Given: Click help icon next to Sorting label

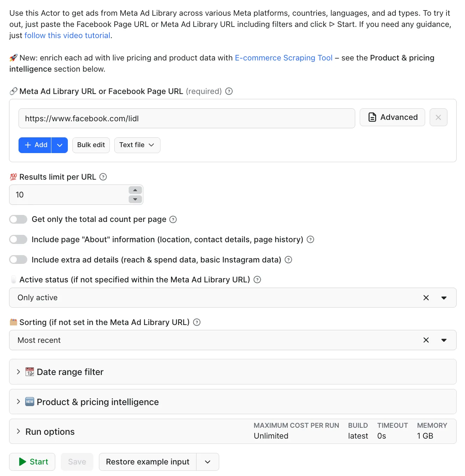Looking at the screenshot, I should pyautogui.click(x=197, y=322).
